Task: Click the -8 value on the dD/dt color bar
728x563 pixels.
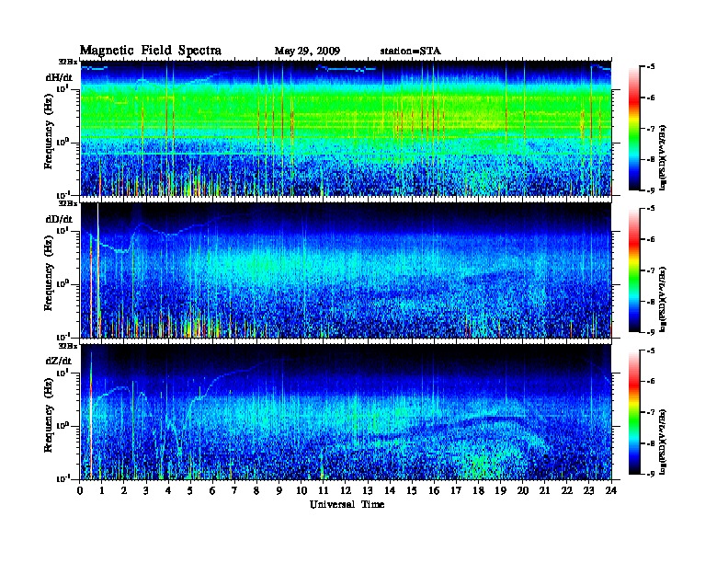Action: coord(651,301)
